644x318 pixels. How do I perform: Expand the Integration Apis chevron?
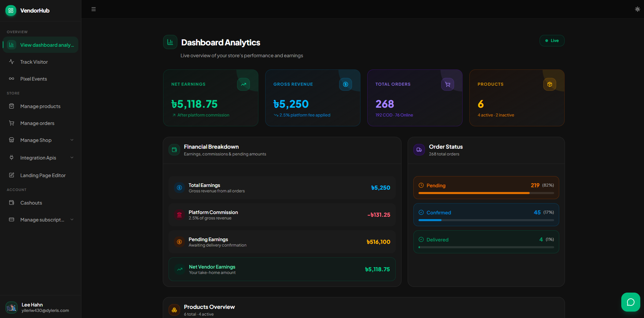tap(72, 157)
